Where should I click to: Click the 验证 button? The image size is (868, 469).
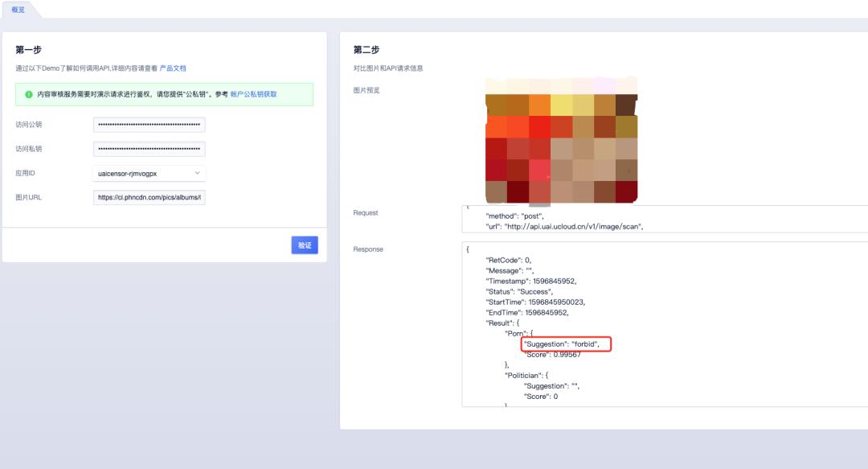click(303, 245)
